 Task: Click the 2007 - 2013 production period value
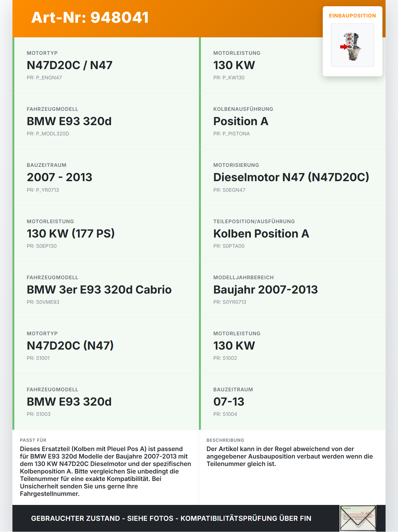tap(59, 177)
